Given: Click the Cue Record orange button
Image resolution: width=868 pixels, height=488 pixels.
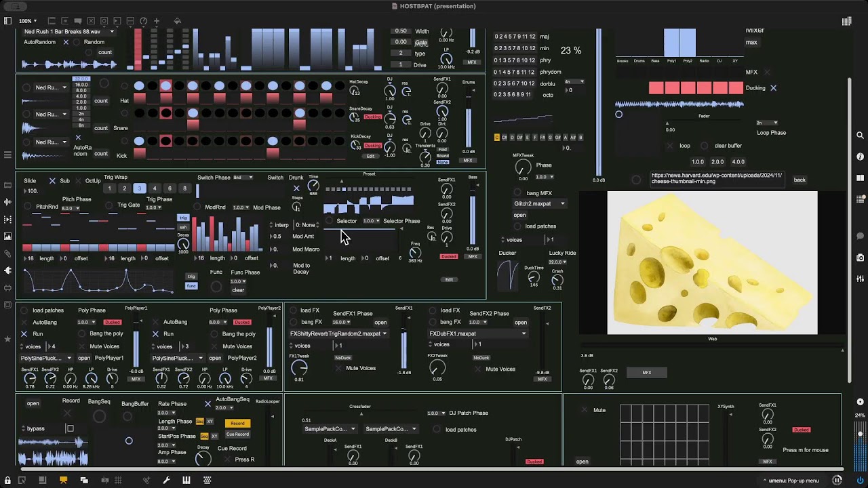Looking at the screenshot, I should (x=237, y=434).
